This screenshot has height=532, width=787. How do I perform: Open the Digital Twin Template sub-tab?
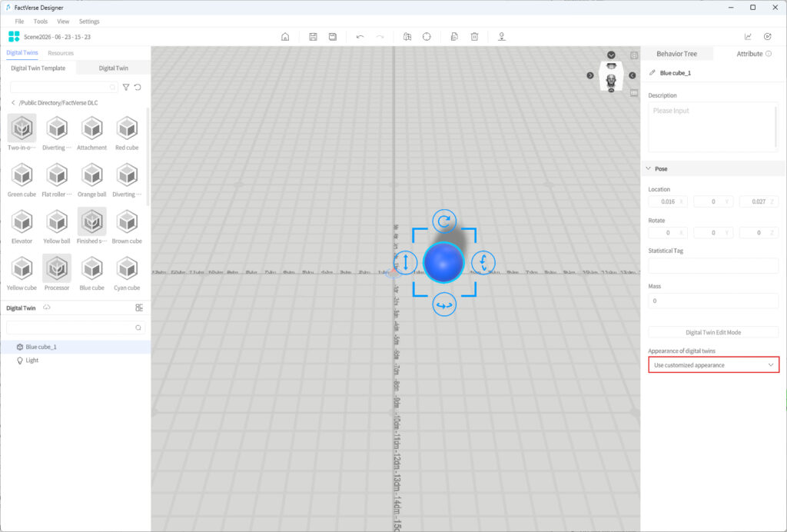point(38,68)
